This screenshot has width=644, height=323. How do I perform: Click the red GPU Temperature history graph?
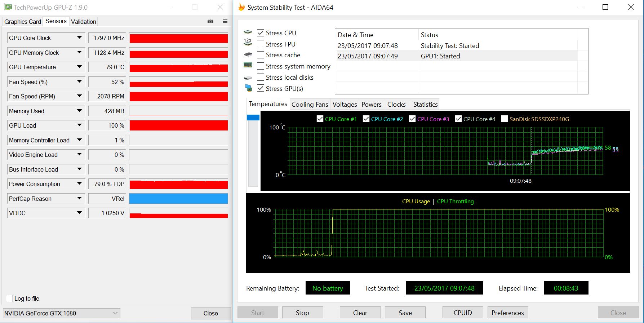178,67
